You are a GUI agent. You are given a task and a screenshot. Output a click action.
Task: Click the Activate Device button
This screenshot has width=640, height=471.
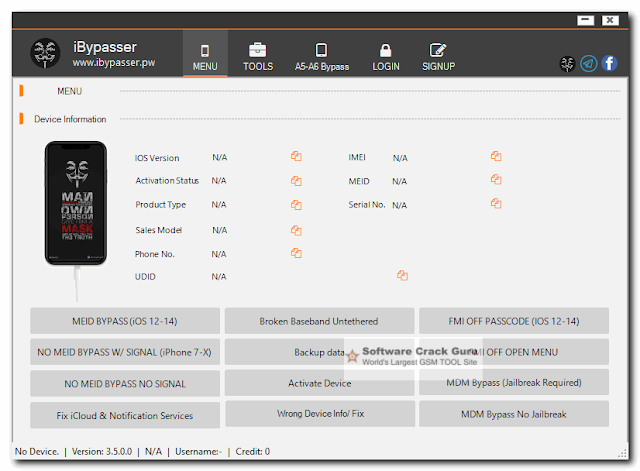[x=319, y=383]
